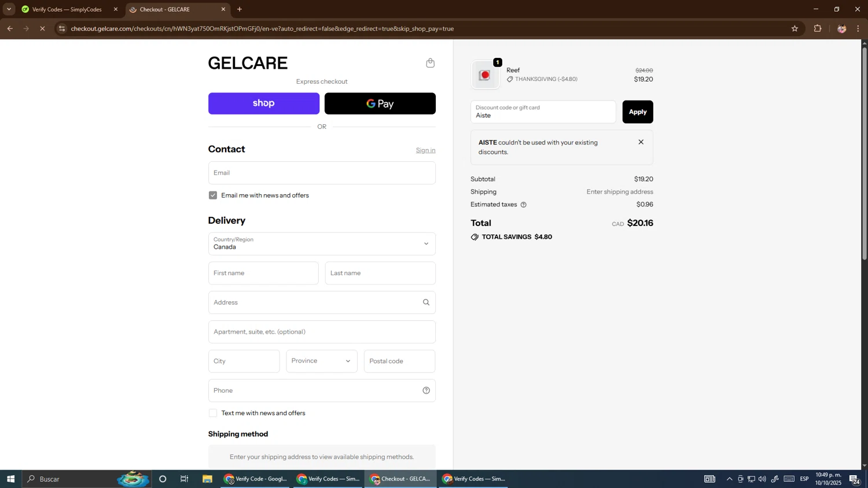Screen dimensions: 868x488
Task: View site information icon in address bar
Action: [x=62, y=28]
